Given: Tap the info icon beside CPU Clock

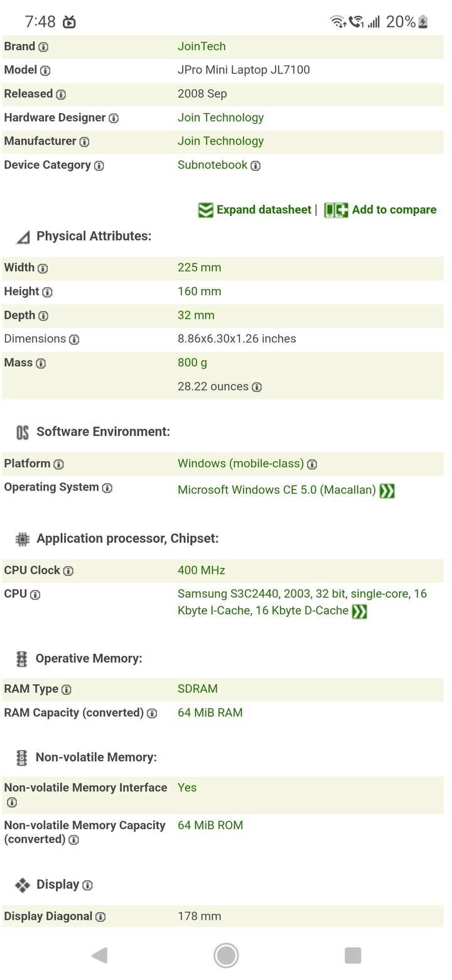Looking at the screenshot, I should click(x=68, y=571).
